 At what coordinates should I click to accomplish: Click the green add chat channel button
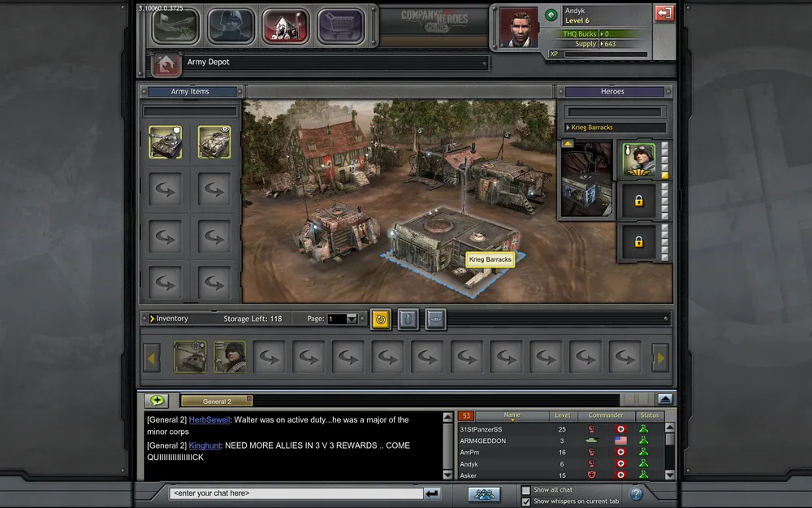[x=156, y=400]
